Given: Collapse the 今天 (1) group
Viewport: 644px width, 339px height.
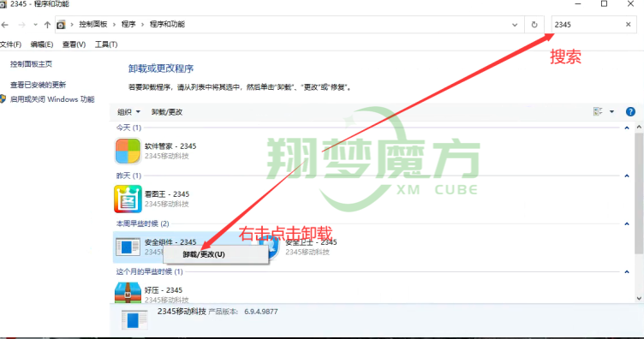Looking at the screenshot, I should point(627,128).
